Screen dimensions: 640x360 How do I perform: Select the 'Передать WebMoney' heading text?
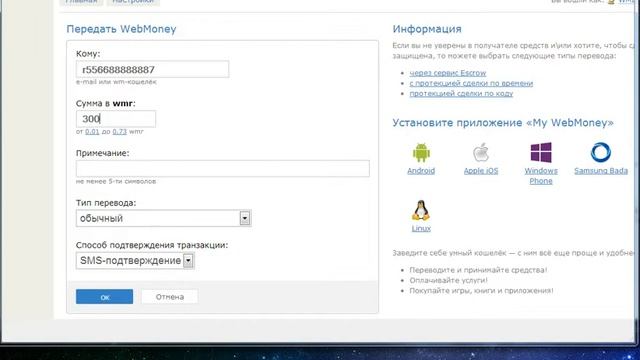(x=121, y=29)
